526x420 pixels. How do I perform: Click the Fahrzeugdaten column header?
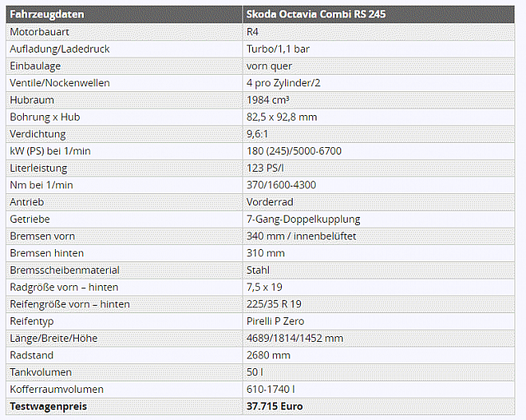pos(47,14)
